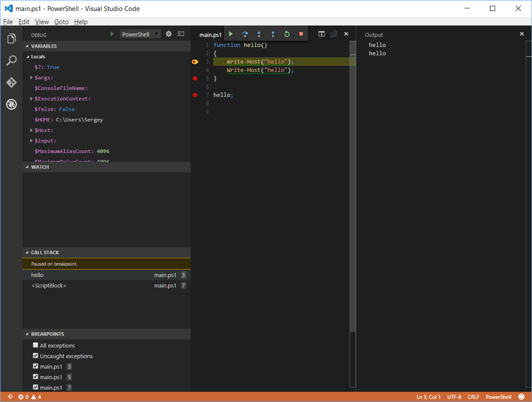Click the Continue debug button
The image size is (532, 402).
pyautogui.click(x=230, y=34)
